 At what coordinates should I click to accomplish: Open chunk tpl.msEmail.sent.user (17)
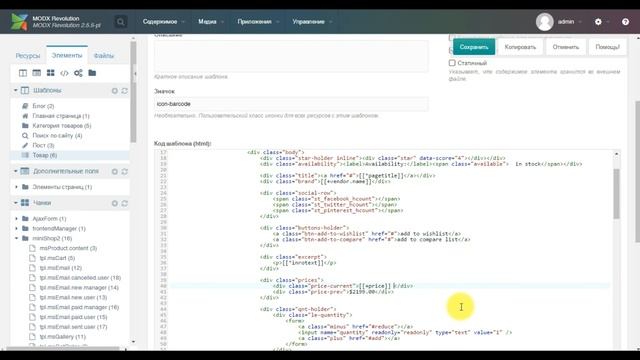73,327
